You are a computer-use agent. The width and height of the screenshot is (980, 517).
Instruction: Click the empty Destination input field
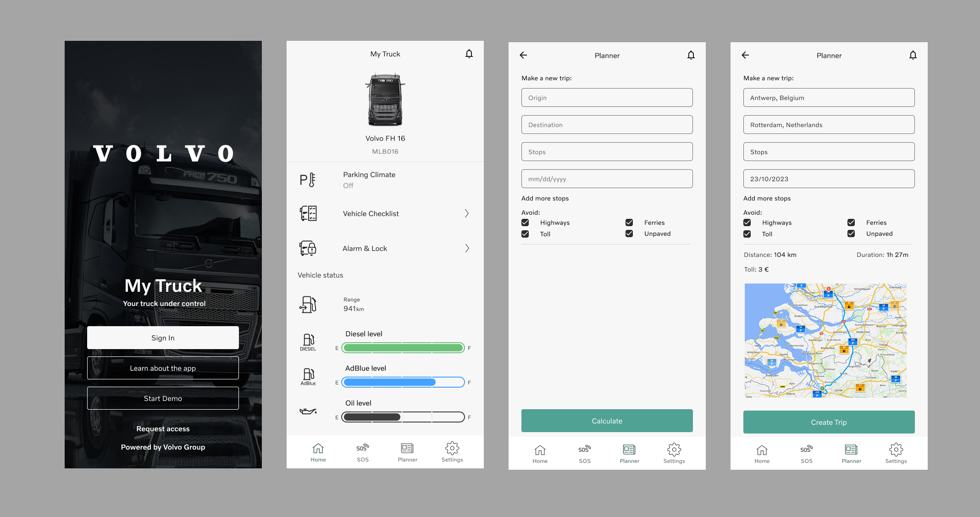tap(607, 125)
